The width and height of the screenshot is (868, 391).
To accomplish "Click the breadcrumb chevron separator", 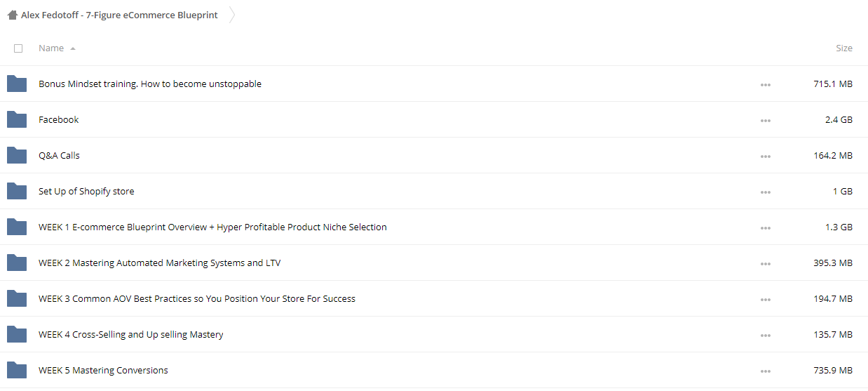I will 232,15.
